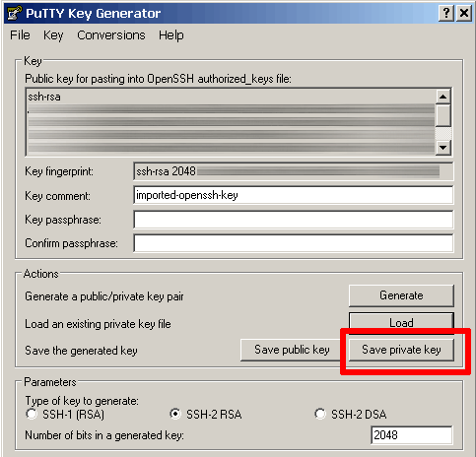
Task: Click 'Save the generated key' label
Action: [x=81, y=351]
